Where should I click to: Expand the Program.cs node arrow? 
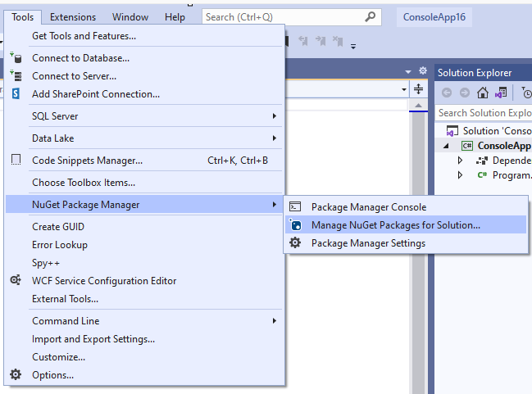coord(460,175)
